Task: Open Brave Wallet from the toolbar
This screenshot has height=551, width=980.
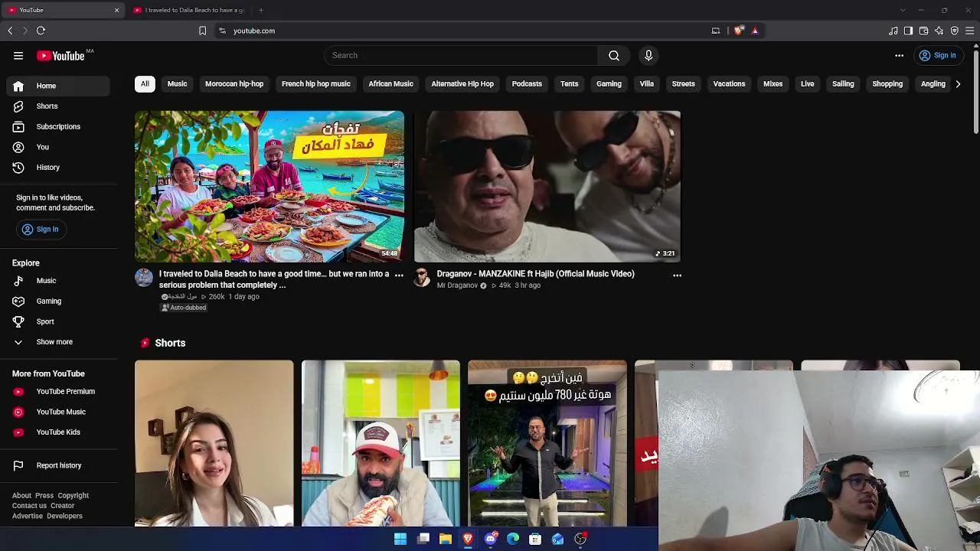Action: coord(923,31)
